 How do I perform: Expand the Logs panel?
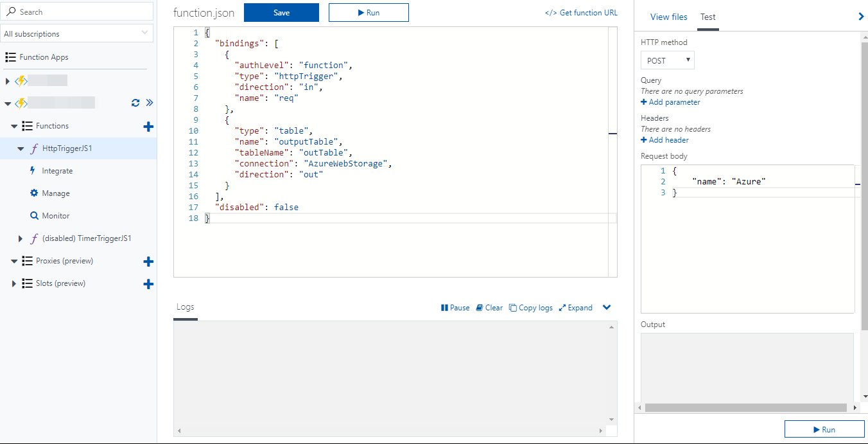point(575,307)
